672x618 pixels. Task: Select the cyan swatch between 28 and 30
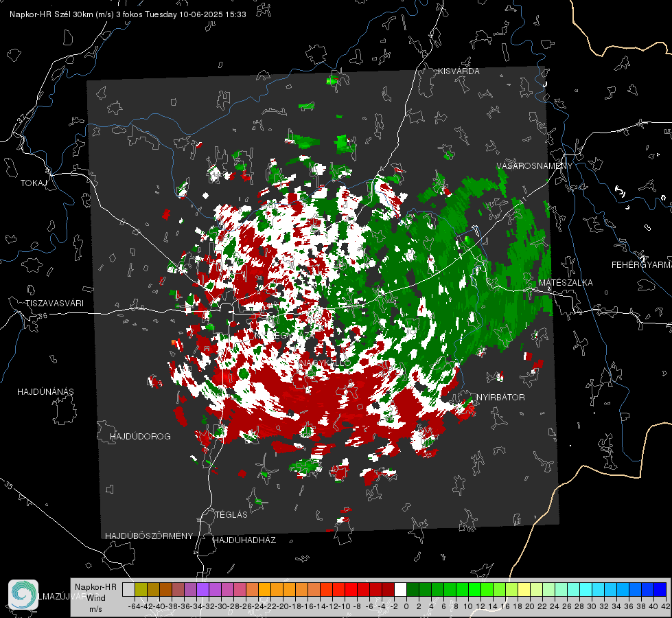pos(586,589)
